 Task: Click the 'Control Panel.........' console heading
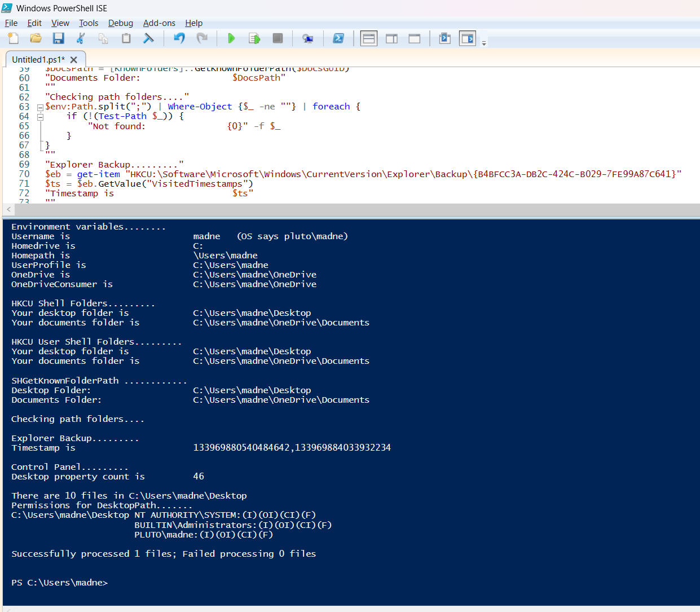(70, 467)
